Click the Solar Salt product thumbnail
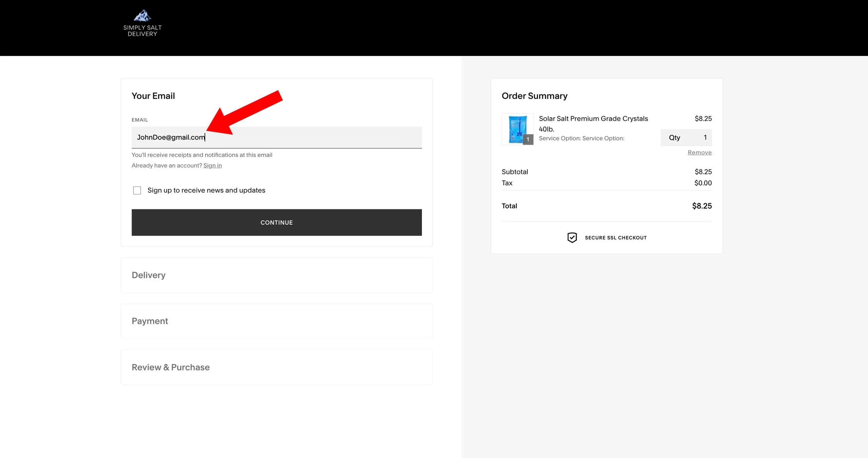The height and width of the screenshot is (458, 868). tap(517, 129)
